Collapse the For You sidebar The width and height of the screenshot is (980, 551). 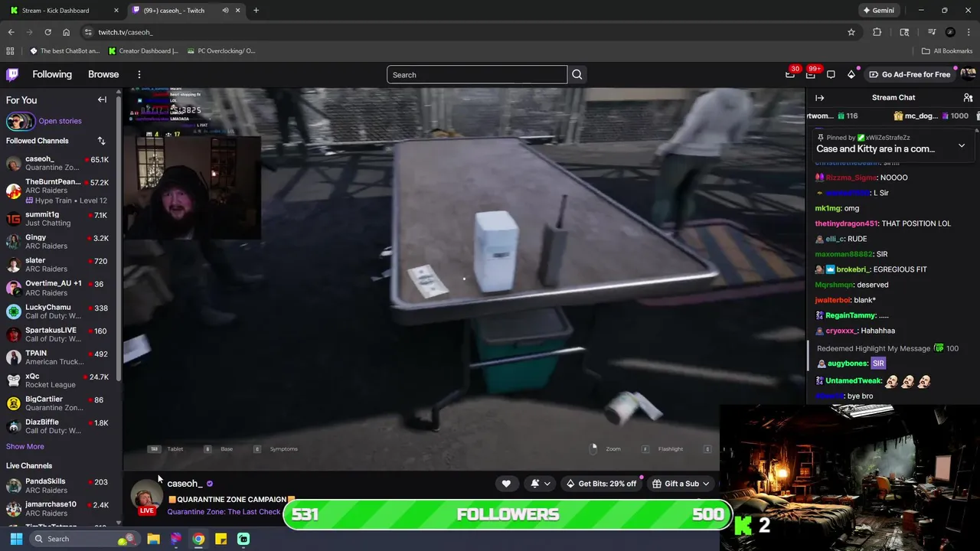pos(102,99)
